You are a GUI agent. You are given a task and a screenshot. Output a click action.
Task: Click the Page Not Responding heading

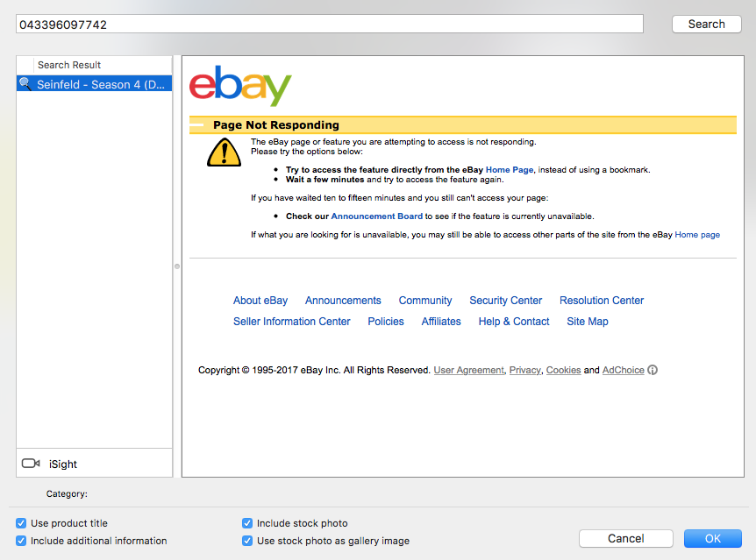click(275, 124)
